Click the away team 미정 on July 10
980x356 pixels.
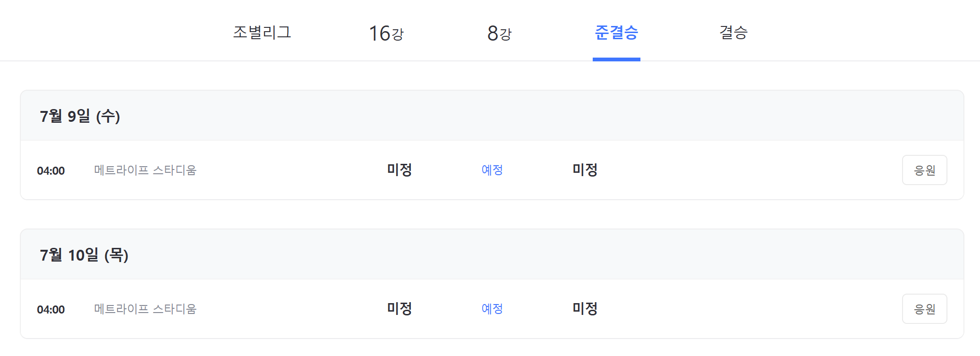tap(585, 309)
